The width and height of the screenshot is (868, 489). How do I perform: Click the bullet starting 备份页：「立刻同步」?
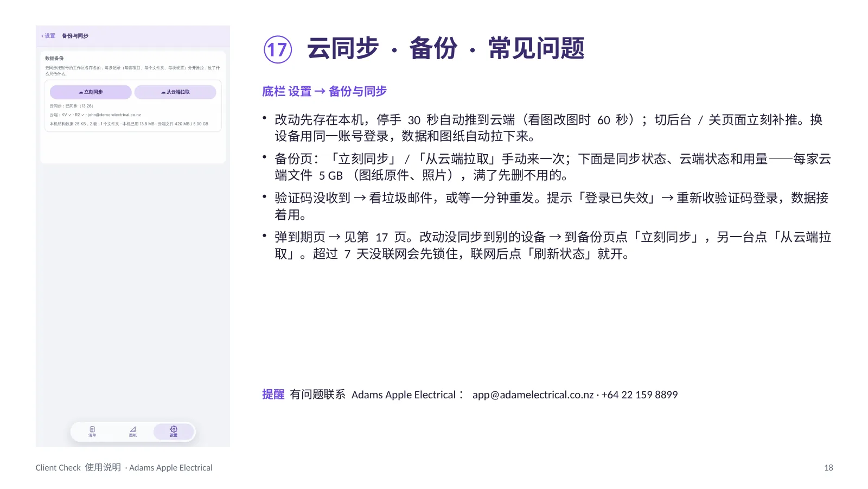[553, 167]
